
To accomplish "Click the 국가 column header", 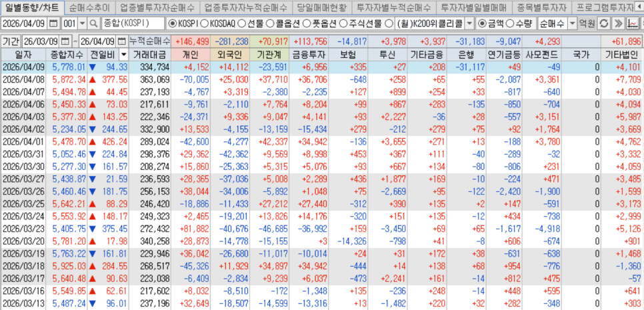I will 581,55.
